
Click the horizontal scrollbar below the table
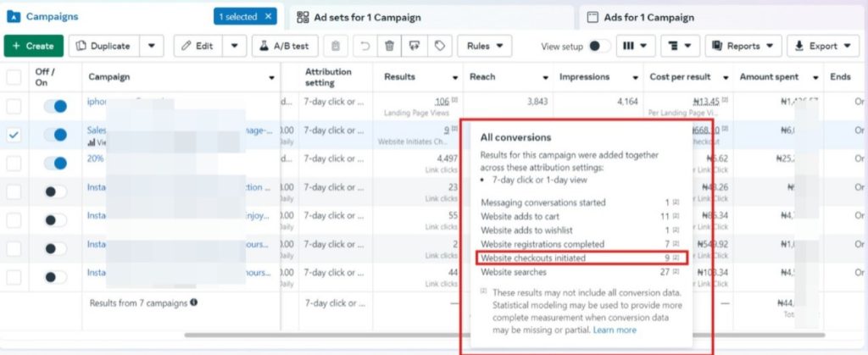(x=339, y=336)
